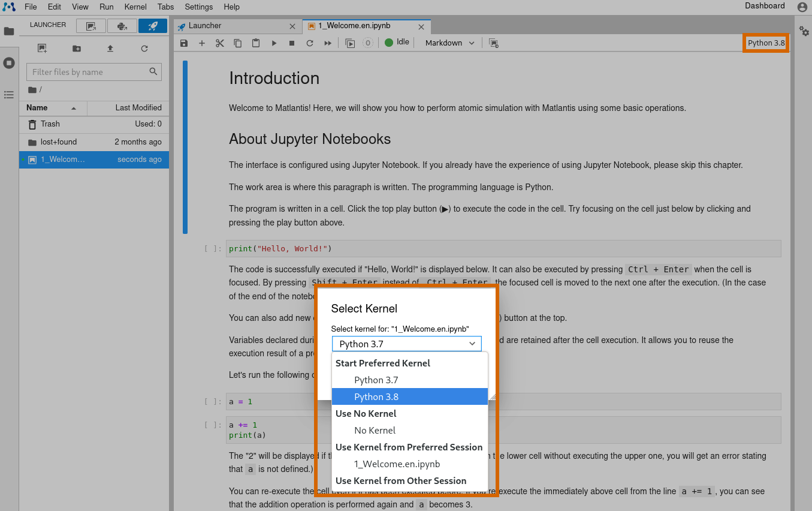Viewport: 812px width, 511px height.
Task: Open the table of contents sidebar icon
Action: [9, 94]
